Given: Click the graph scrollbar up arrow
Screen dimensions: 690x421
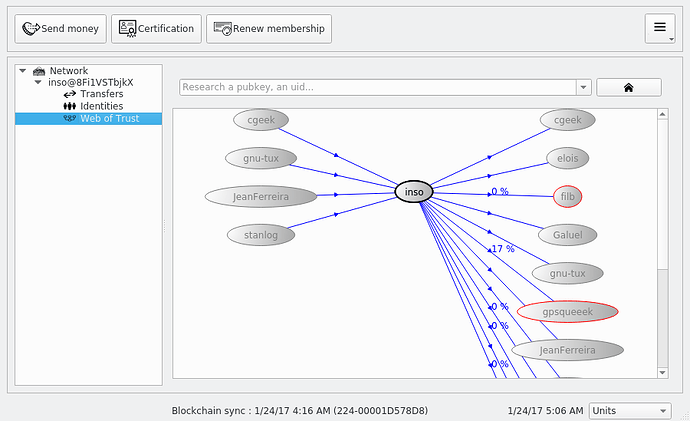Looking at the screenshot, I should (663, 114).
